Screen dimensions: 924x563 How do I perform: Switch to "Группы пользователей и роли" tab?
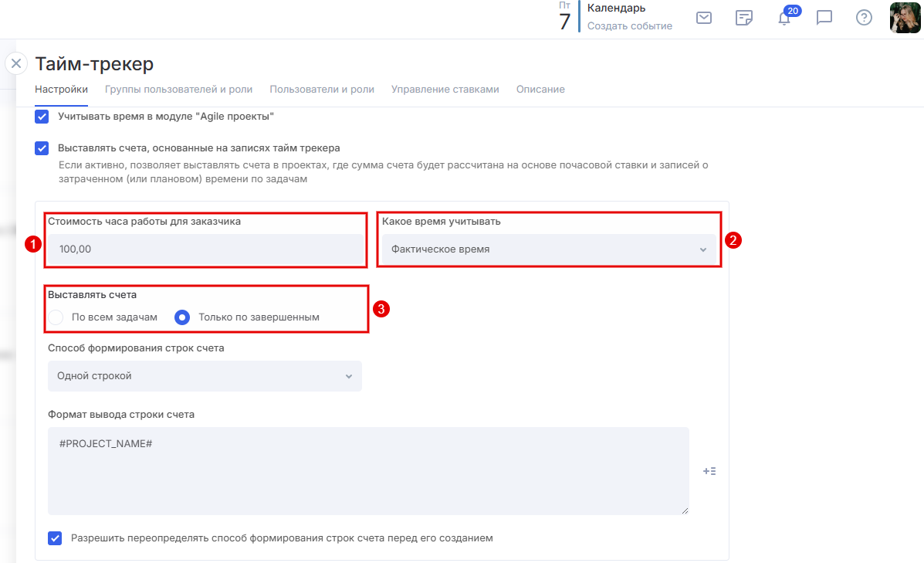178,90
